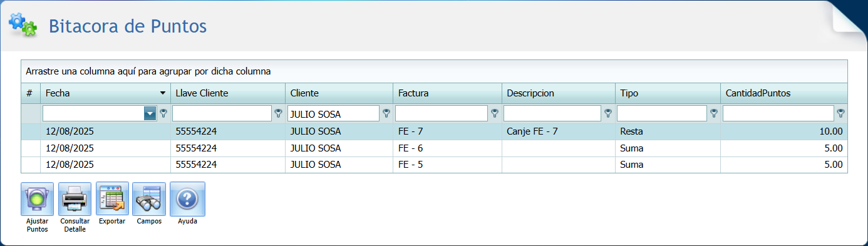Select the FE - 5 invoice cell

tap(448, 165)
